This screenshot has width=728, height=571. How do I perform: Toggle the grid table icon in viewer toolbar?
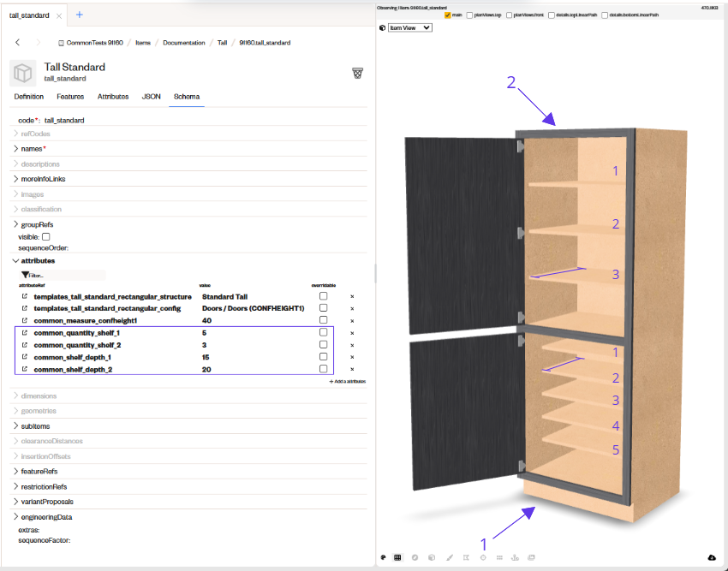tap(397, 557)
